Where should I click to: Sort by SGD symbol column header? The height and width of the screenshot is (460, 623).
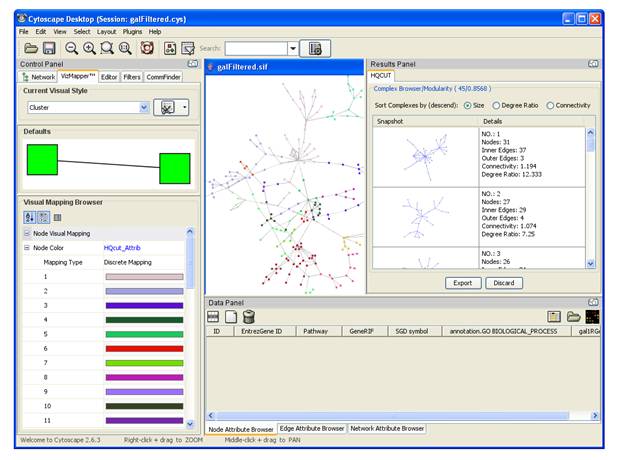[414, 331]
